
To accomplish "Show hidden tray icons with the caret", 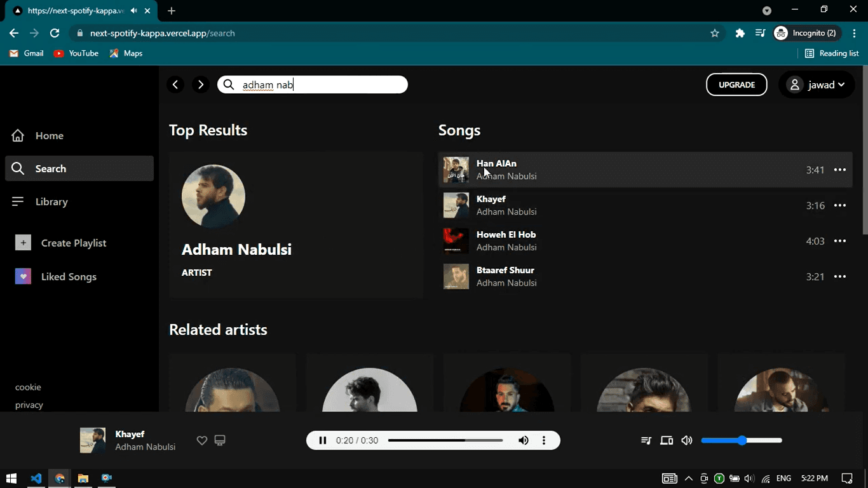I will tap(688, 478).
